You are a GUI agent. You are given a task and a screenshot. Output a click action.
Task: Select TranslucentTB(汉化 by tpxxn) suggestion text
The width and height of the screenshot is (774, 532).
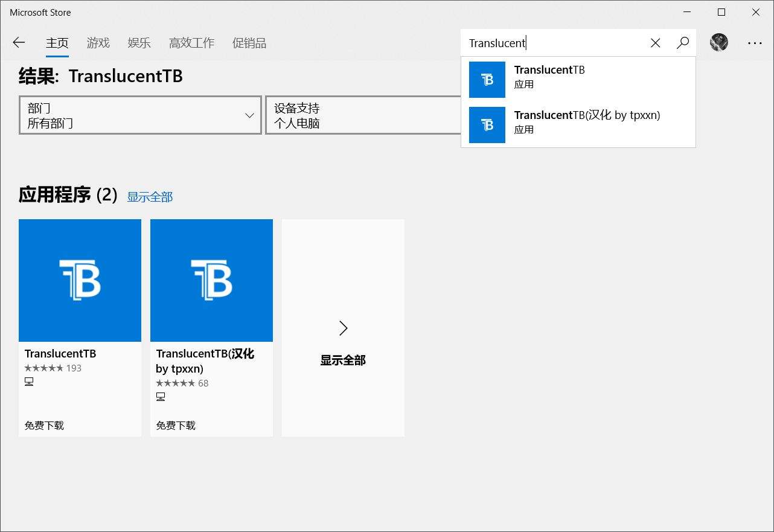(587, 115)
